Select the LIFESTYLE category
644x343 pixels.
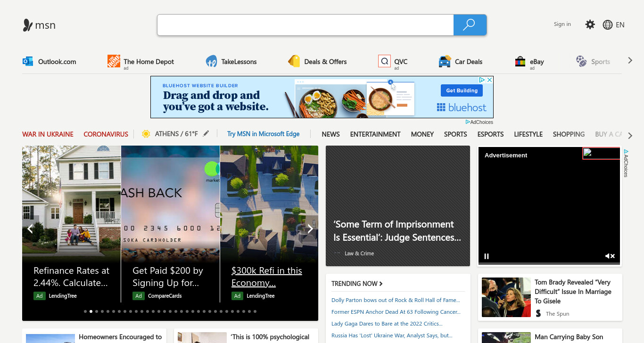(x=528, y=134)
